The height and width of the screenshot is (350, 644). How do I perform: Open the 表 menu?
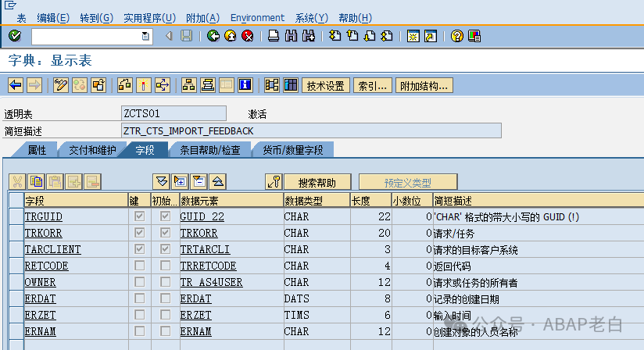click(x=21, y=18)
